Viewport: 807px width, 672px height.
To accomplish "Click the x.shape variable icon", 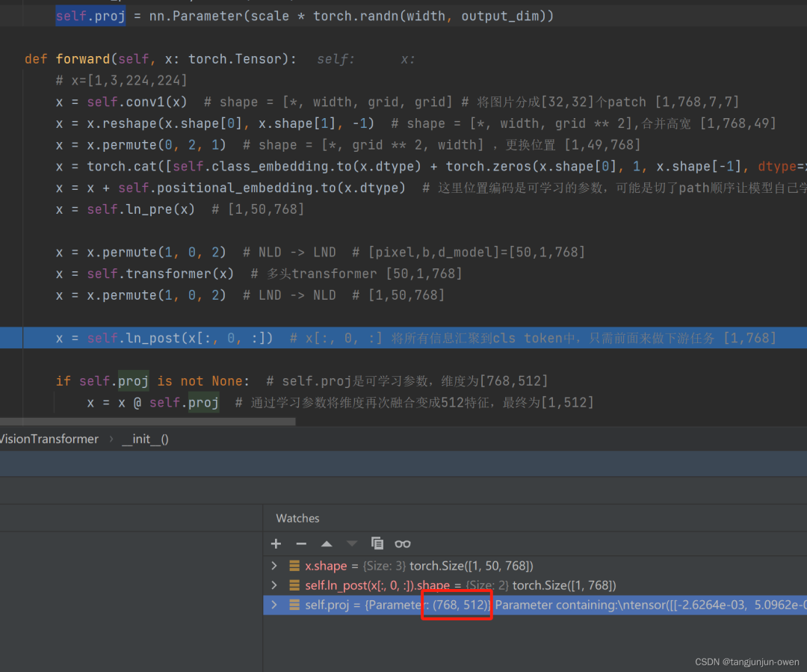I will (294, 566).
